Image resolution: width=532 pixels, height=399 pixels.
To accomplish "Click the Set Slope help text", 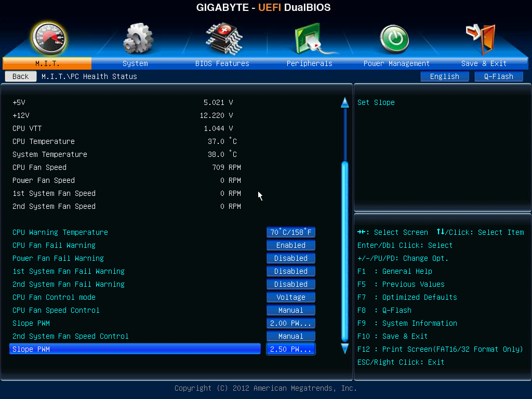I will (376, 102).
